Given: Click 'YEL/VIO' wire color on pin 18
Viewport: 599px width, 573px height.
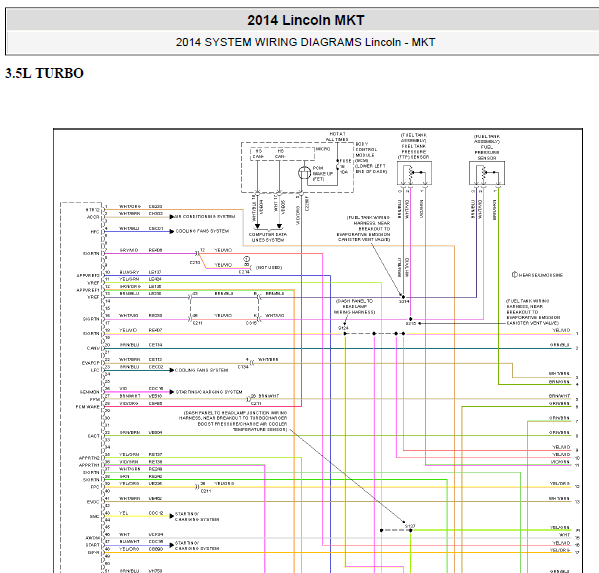Looking at the screenshot, I should (x=128, y=330).
